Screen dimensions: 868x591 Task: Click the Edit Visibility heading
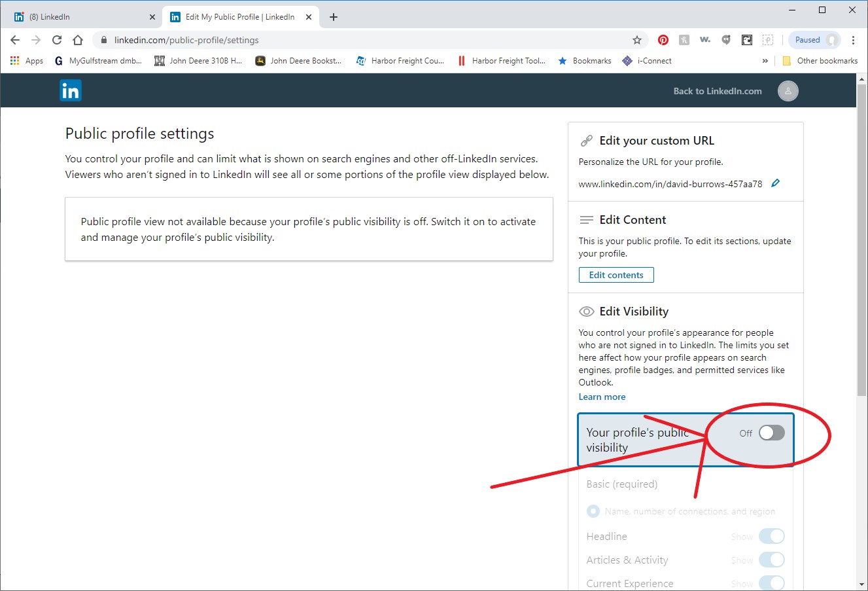[x=634, y=312]
